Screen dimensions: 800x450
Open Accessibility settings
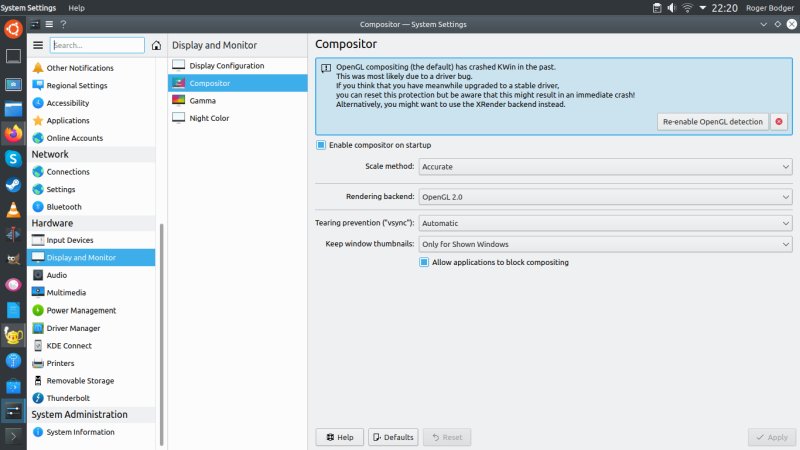pos(91,103)
